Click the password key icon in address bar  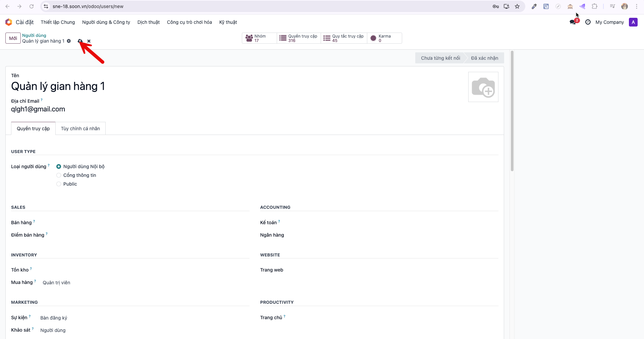pyautogui.click(x=495, y=6)
